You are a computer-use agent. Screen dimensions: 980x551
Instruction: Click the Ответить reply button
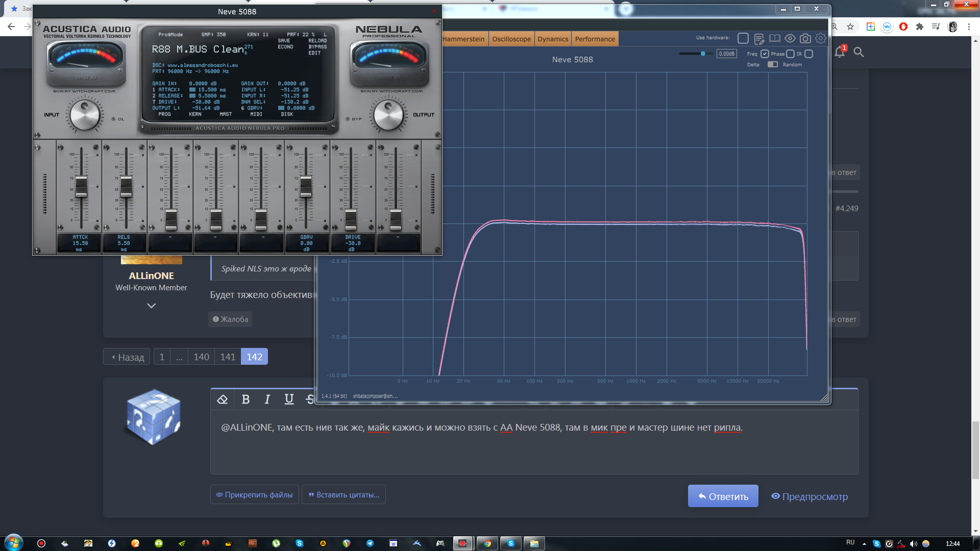click(x=723, y=496)
